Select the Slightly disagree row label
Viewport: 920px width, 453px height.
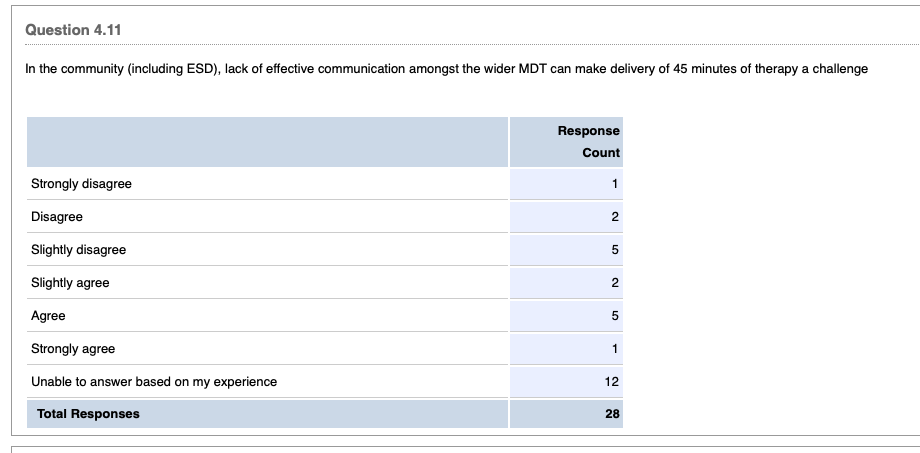(x=79, y=250)
